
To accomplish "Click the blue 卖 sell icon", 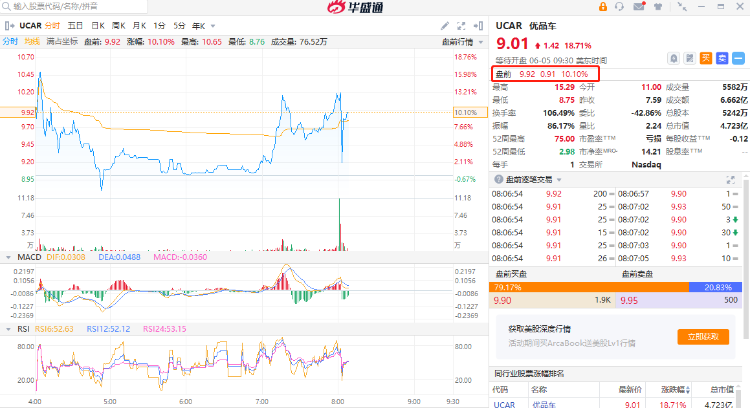I will [x=722, y=58].
